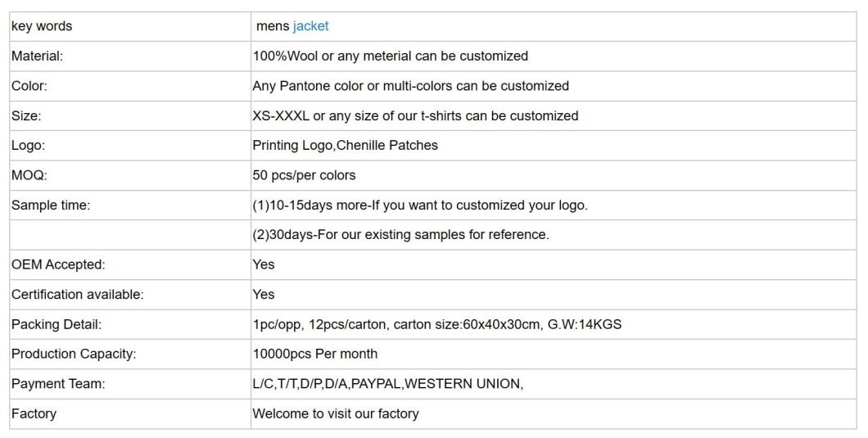Click the 10000pcs Per month value
This screenshot has width=868, height=438.
(315, 354)
